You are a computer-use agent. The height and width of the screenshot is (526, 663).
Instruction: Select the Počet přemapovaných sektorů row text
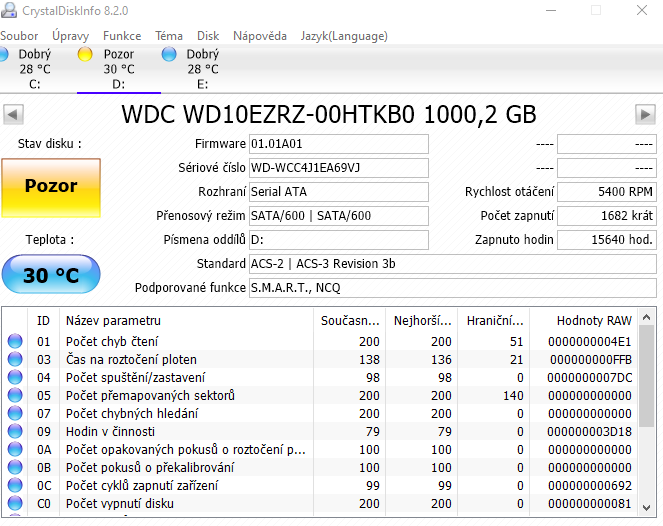(150, 395)
